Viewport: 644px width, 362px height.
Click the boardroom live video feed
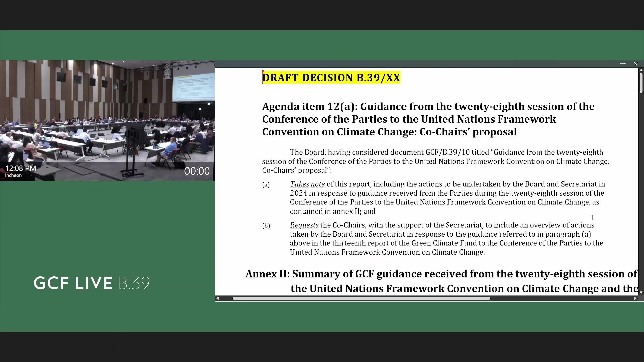point(107,121)
